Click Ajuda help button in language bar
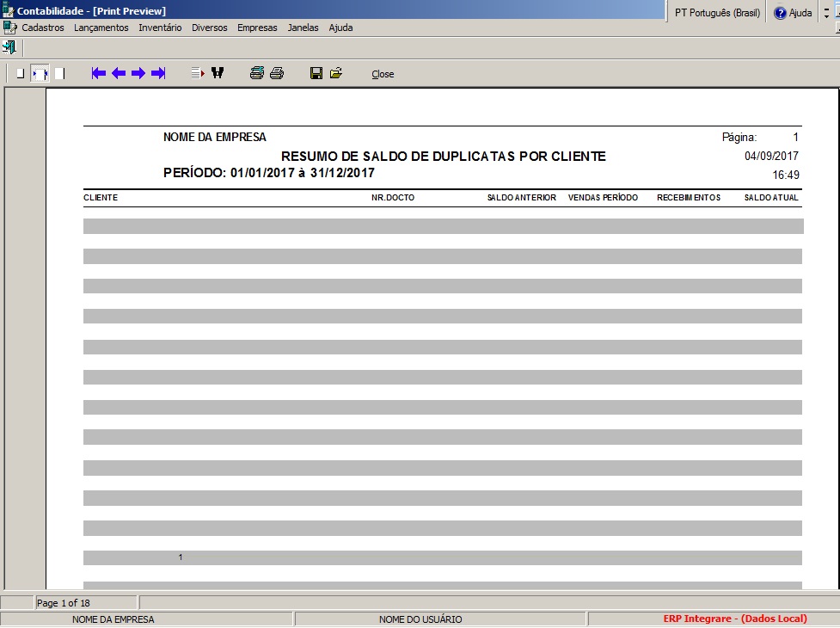The height and width of the screenshot is (628, 840). [x=793, y=13]
